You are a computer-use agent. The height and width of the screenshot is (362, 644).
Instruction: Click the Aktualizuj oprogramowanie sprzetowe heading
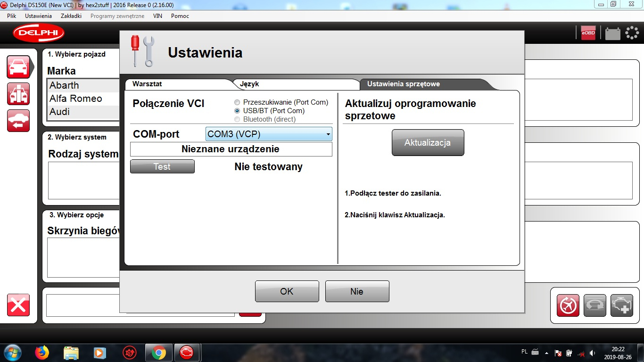(x=411, y=109)
